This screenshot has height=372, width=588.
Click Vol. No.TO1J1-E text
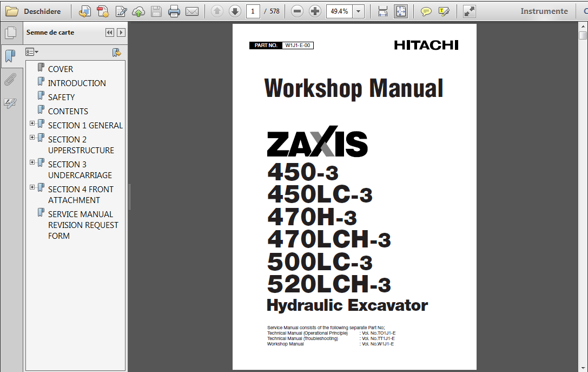coord(378,333)
